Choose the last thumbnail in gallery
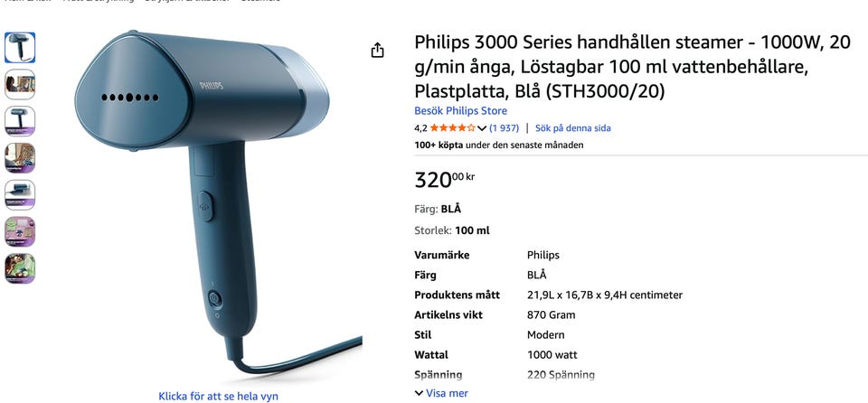The width and height of the screenshot is (868, 403). click(20, 268)
